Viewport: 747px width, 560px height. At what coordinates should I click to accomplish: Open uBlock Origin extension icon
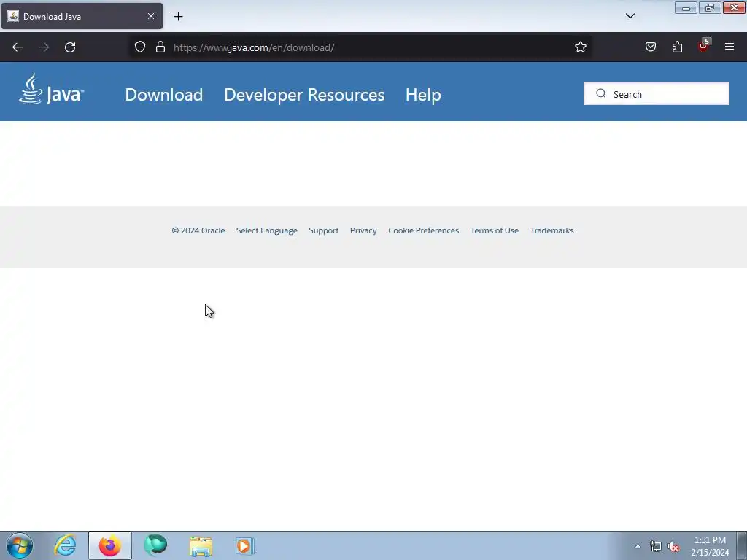[x=704, y=46]
